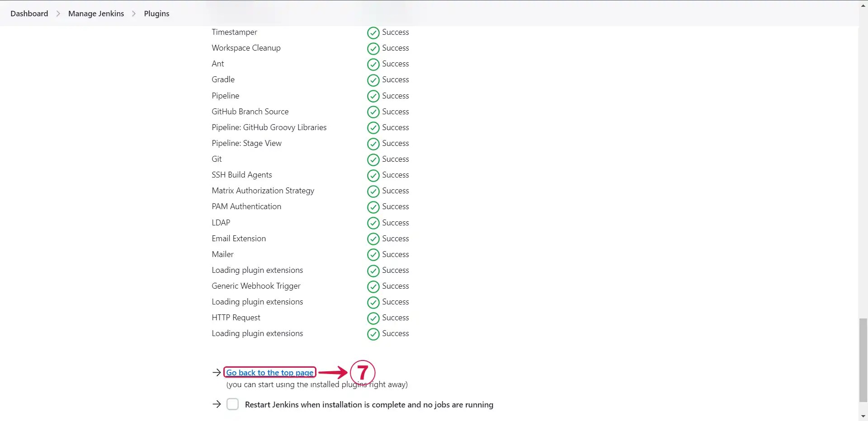Click the Success label in the LDAP row
868x421 pixels.
click(396, 223)
